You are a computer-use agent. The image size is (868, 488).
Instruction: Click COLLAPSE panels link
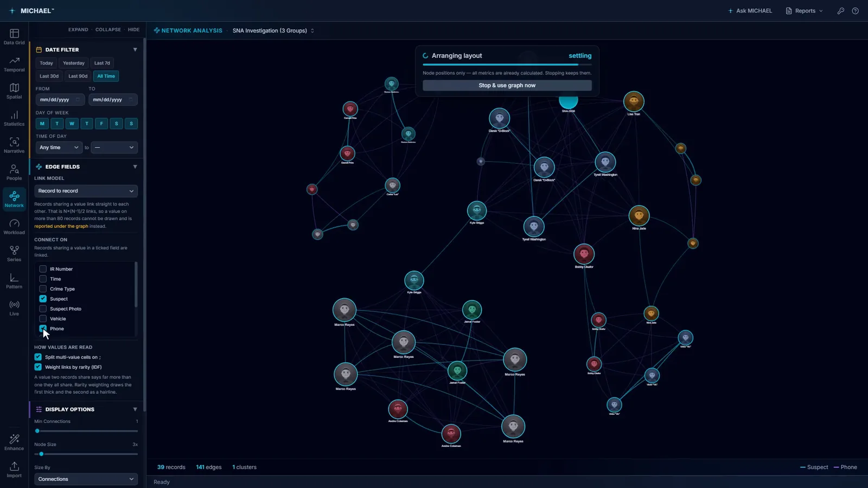coord(108,30)
